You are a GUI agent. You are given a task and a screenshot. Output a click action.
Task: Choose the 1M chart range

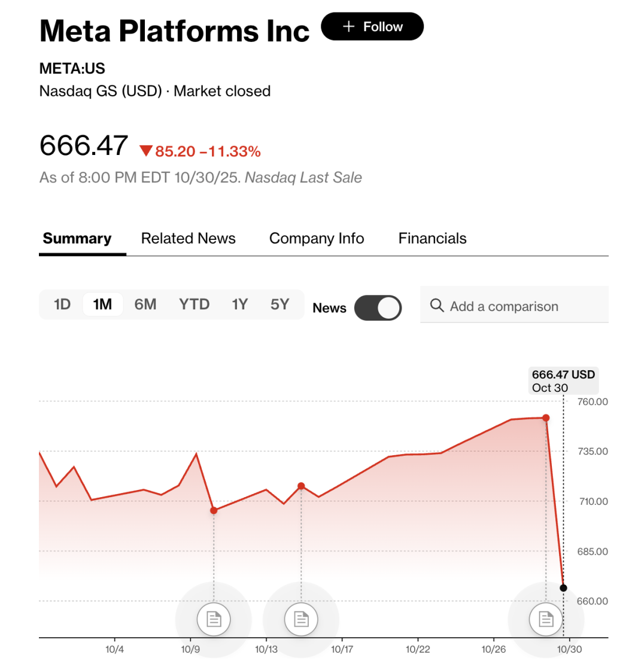pos(102,304)
